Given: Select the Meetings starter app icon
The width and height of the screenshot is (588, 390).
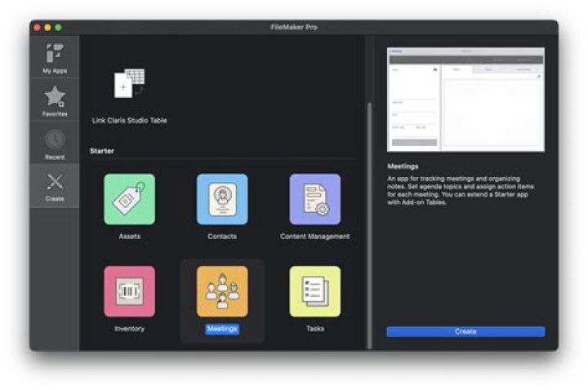Looking at the screenshot, I should coord(222,291).
